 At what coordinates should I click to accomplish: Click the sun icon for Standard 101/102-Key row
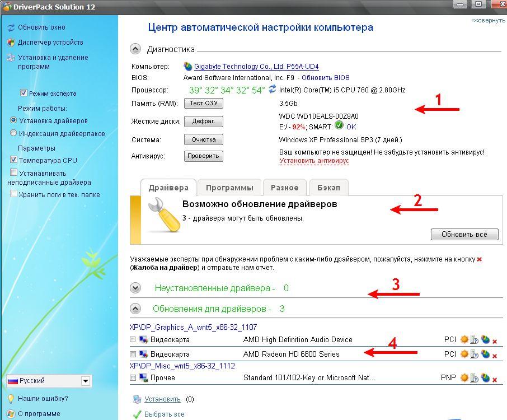(x=464, y=377)
